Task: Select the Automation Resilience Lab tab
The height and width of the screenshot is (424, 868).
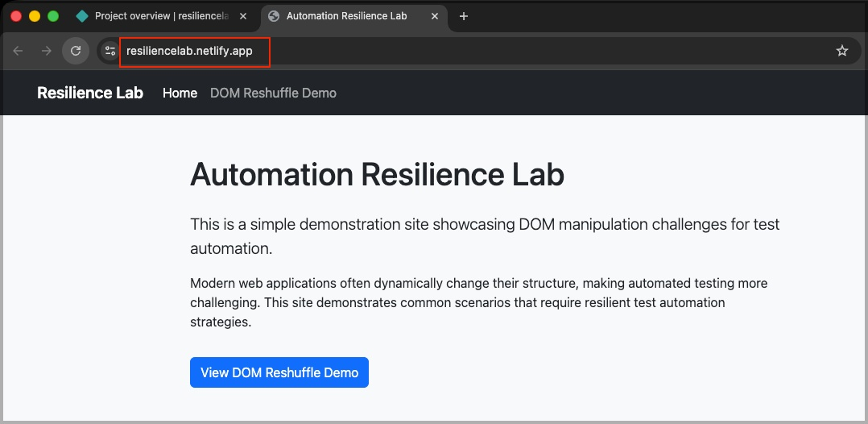Action: (346, 16)
